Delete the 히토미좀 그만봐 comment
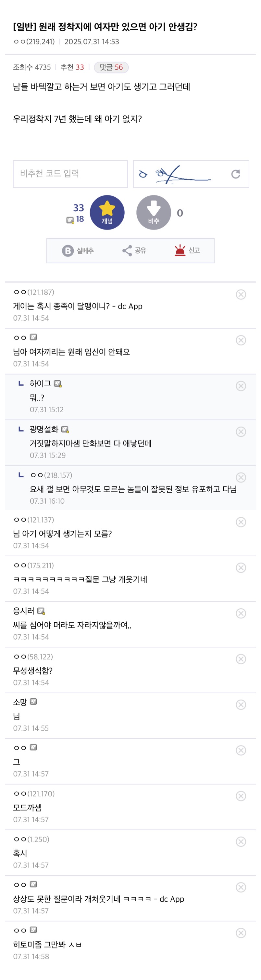 (x=241, y=933)
